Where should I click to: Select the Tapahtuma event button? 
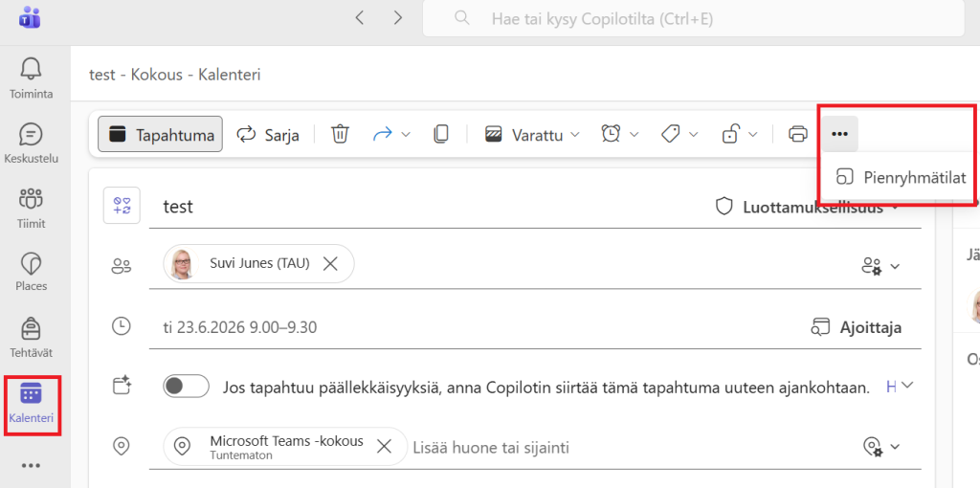pyautogui.click(x=161, y=134)
